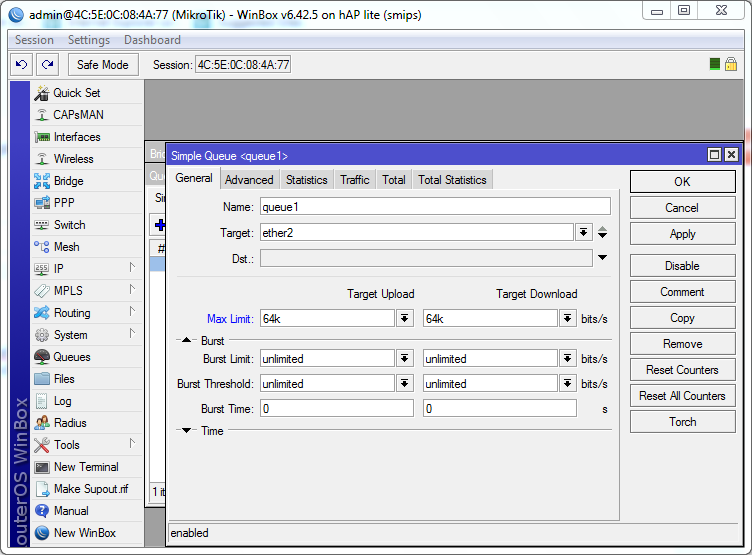
Task: Open Burst Threshold upload dropdown
Action: (x=405, y=383)
